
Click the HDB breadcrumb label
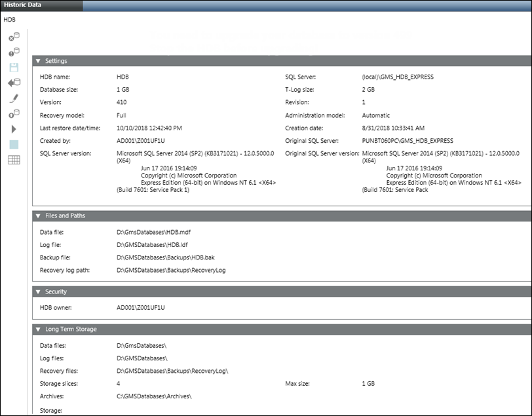[9, 20]
